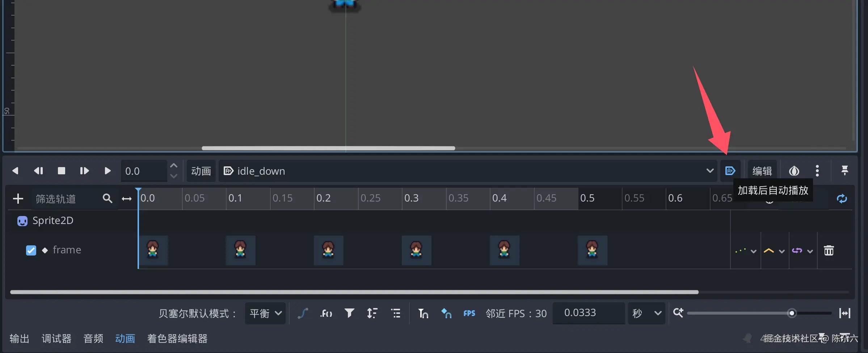Image resolution: width=868 pixels, height=353 pixels.
Task: Click the double-headed arrow icon beside track filter
Action: [x=127, y=199]
